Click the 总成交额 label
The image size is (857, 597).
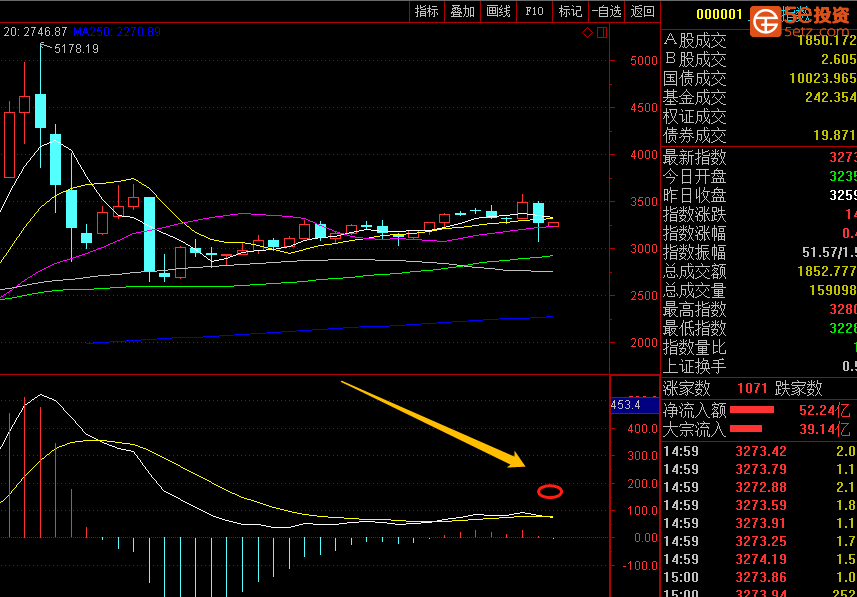point(695,271)
